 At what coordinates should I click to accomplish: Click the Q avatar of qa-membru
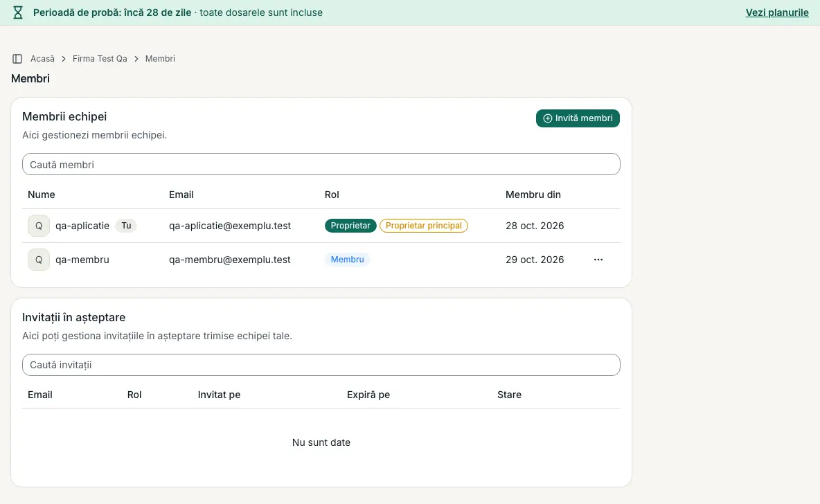(x=39, y=260)
